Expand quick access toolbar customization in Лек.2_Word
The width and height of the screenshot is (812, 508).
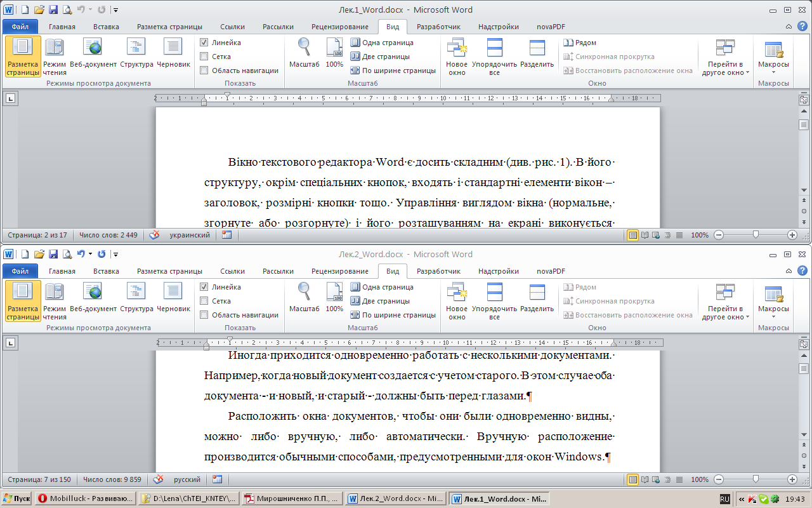coord(116,254)
